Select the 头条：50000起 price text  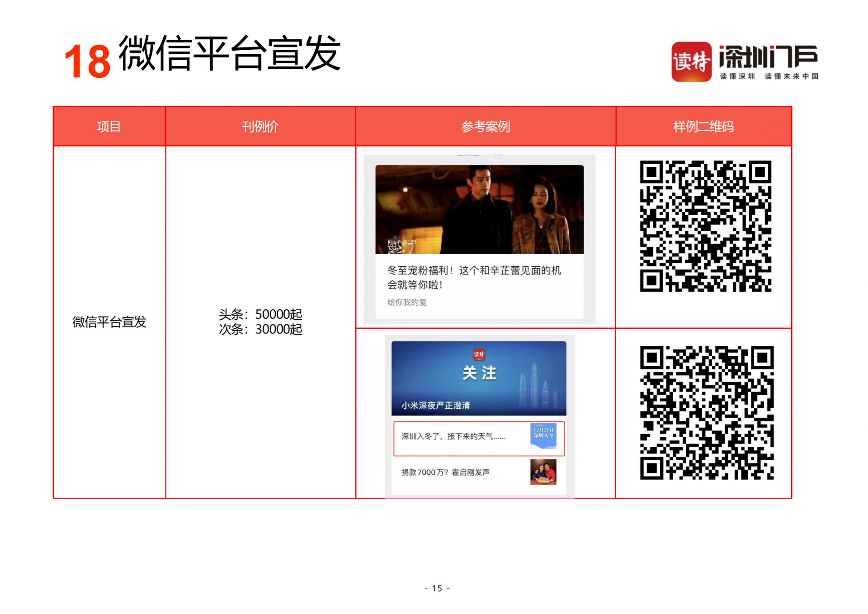click(260, 314)
